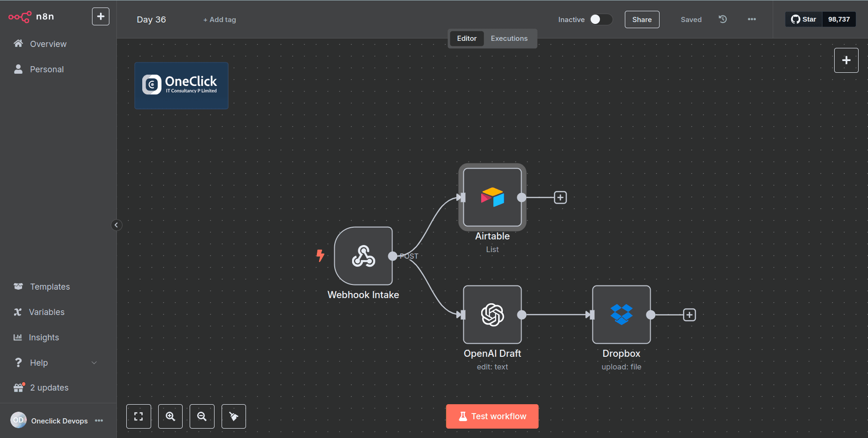The width and height of the screenshot is (868, 438).
Task: Click the plus button beside the n8n logo
Action: pyautogui.click(x=100, y=16)
